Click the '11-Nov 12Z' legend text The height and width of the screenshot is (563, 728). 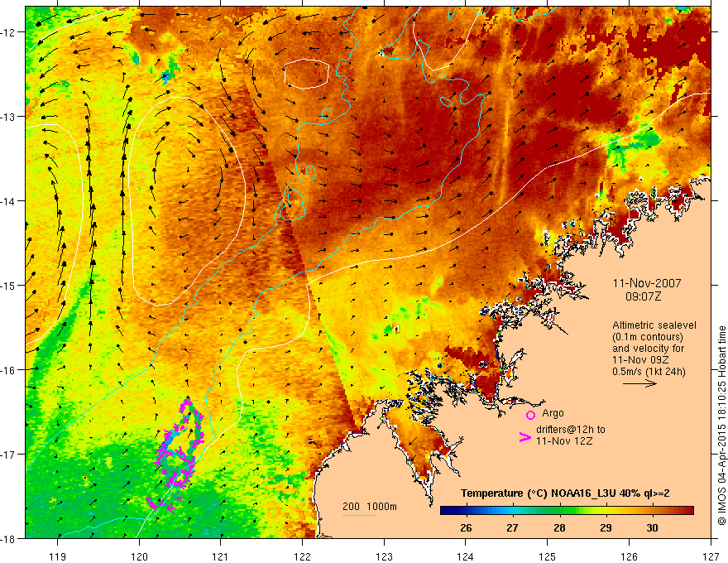tap(564, 440)
